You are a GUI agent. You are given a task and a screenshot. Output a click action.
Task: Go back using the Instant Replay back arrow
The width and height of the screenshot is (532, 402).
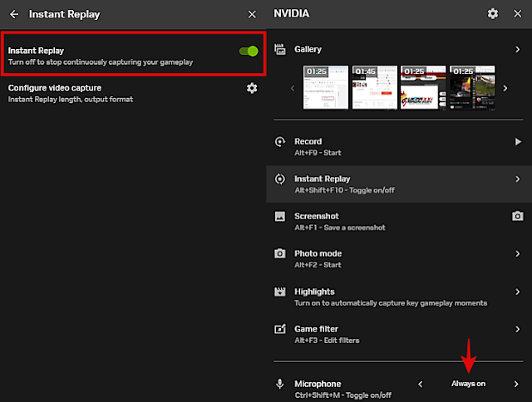pyautogui.click(x=14, y=14)
